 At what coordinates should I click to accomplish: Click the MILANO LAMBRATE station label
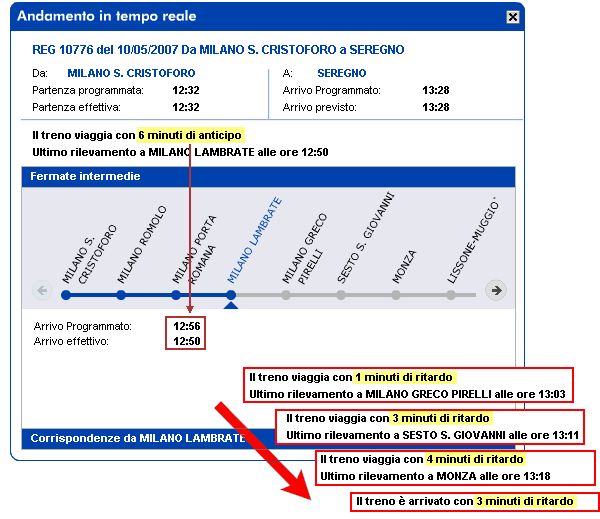[x=254, y=240]
